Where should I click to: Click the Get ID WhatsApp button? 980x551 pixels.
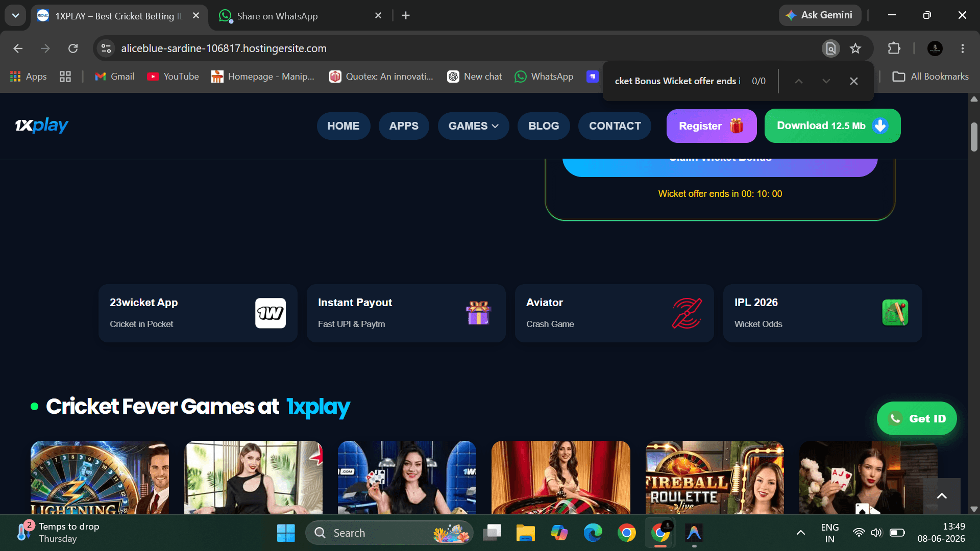(917, 418)
